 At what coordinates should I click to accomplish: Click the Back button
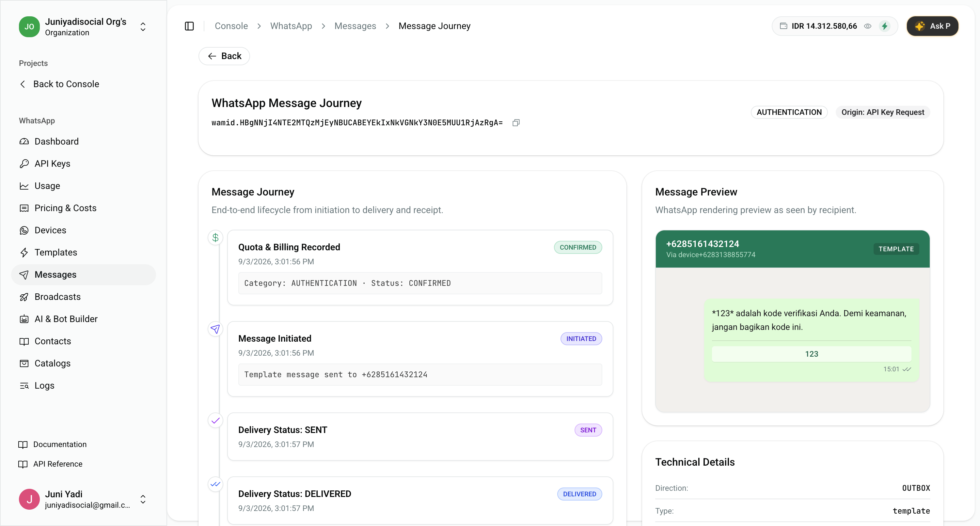(224, 56)
